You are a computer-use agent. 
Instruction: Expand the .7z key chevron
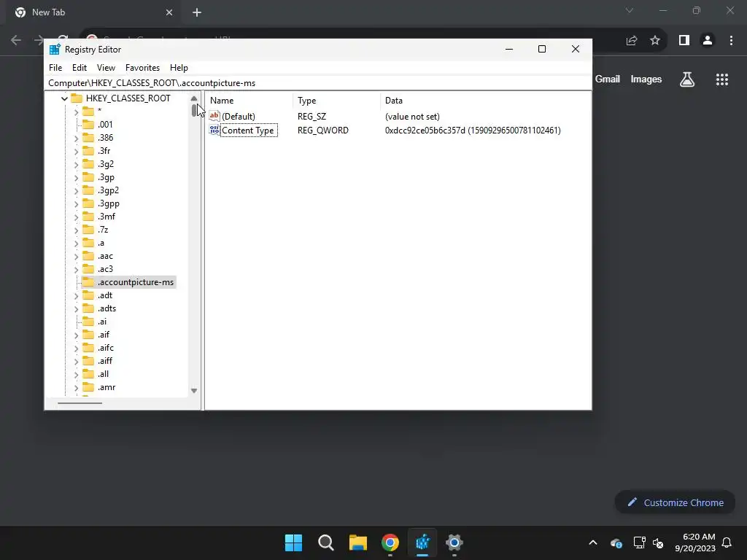(76, 230)
